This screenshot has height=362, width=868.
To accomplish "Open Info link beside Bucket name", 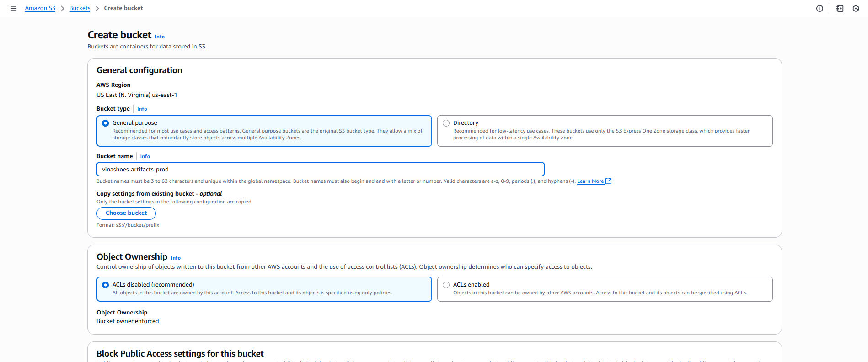I will [x=145, y=156].
